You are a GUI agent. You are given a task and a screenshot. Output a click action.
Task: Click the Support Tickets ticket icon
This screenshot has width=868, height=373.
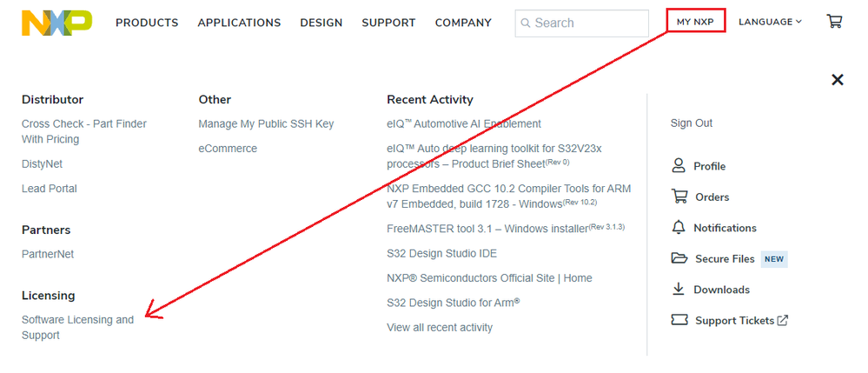pos(679,321)
